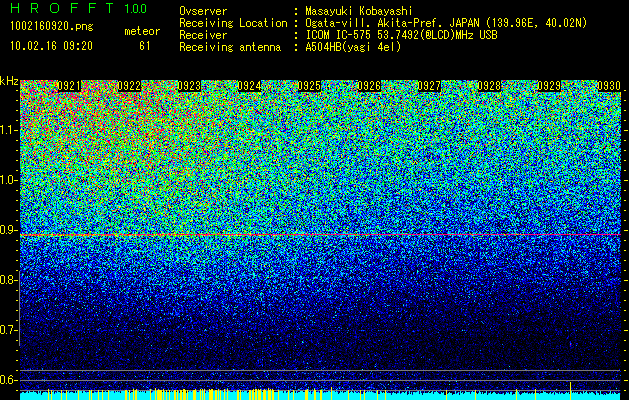The height and width of the screenshot is (400, 629).
Task: Click the 0923 time marker
Action: (189, 86)
